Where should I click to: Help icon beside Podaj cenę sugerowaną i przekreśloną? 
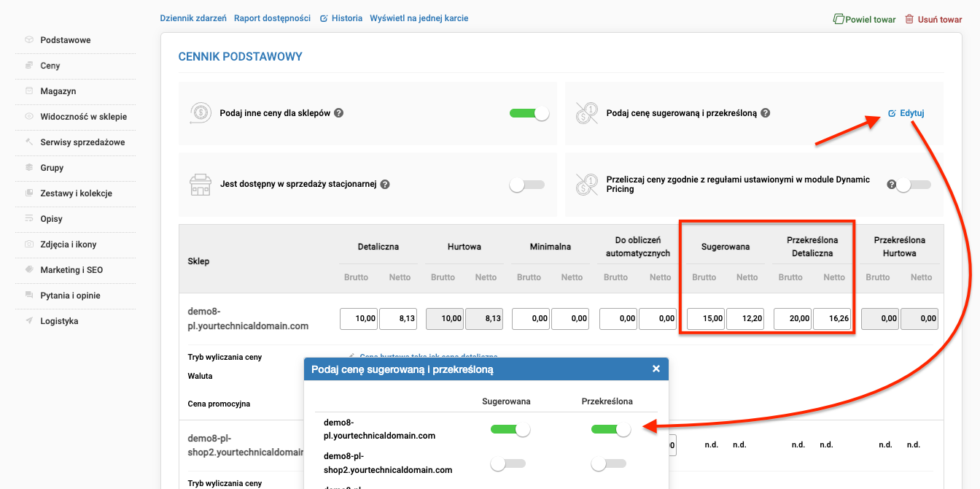tap(766, 113)
